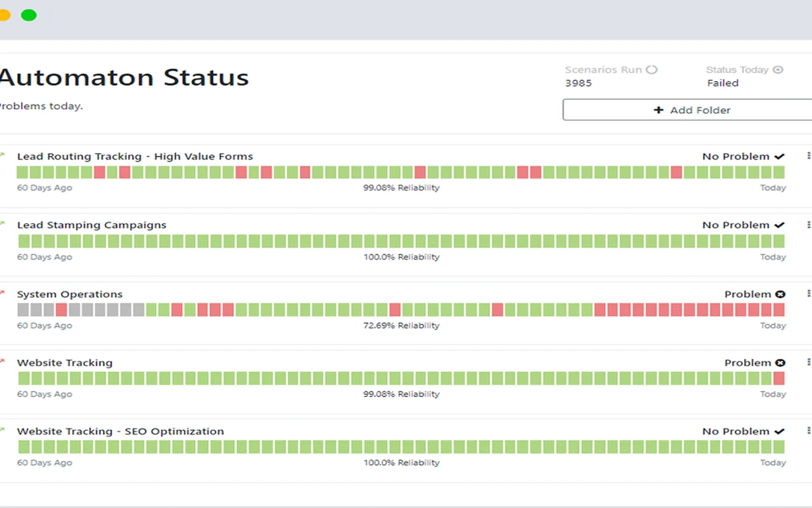
Task: Click the 72.69% Reliability text
Action: [401, 326]
